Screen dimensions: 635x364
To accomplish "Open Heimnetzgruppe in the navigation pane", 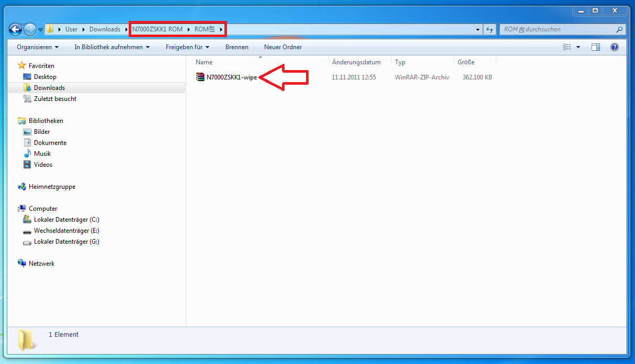I will [x=52, y=187].
